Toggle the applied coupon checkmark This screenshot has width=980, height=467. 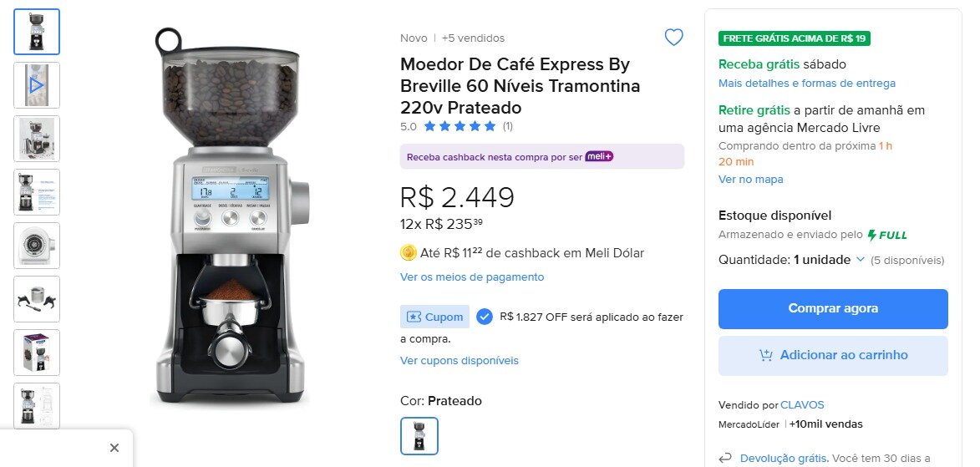485,317
